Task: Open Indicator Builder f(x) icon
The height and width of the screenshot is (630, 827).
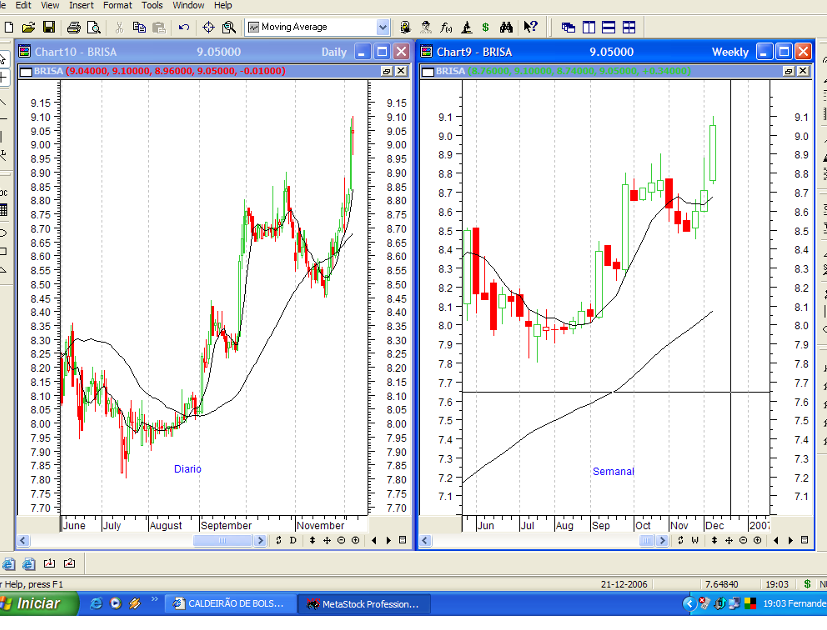Action: (446, 27)
